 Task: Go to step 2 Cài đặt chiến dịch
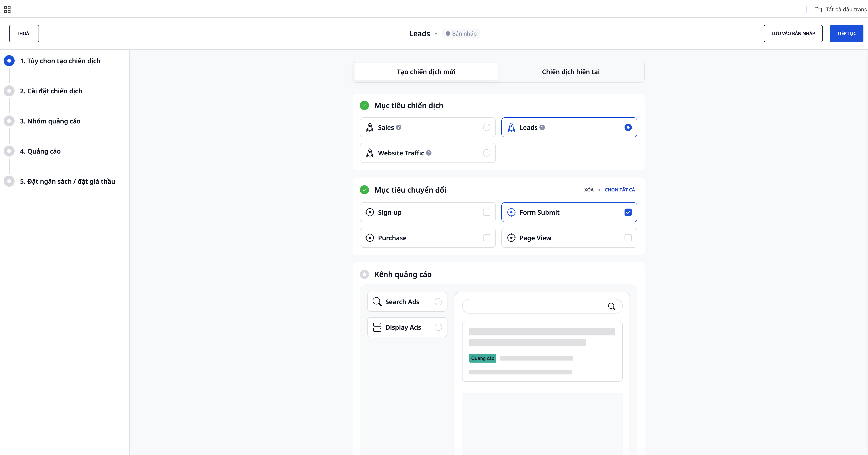[51, 91]
